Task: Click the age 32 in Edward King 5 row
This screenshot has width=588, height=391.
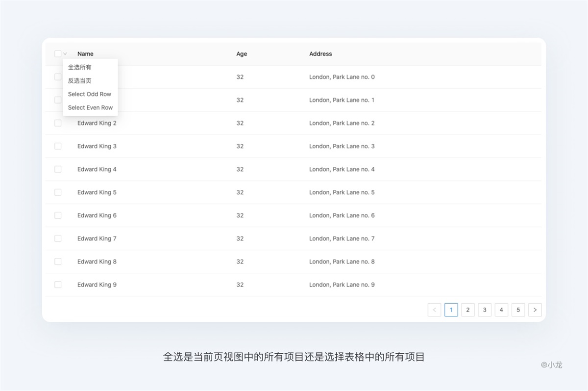Action: click(240, 192)
